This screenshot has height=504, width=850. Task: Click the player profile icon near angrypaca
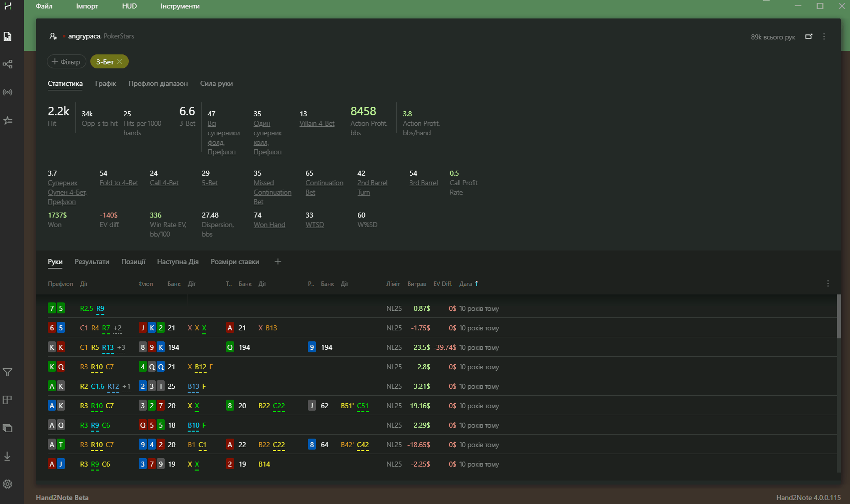click(53, 36)
